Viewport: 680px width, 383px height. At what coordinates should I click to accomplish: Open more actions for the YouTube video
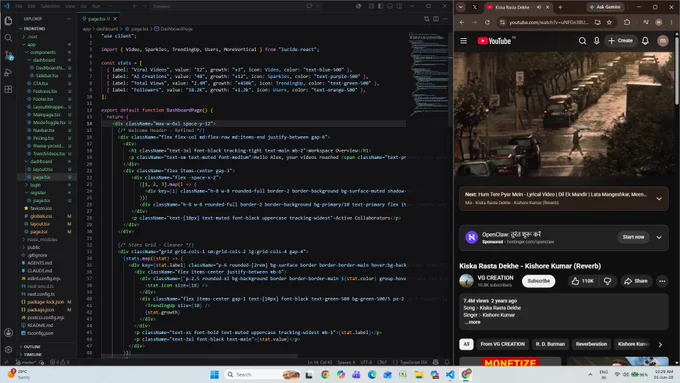click(x=662, y=281)
